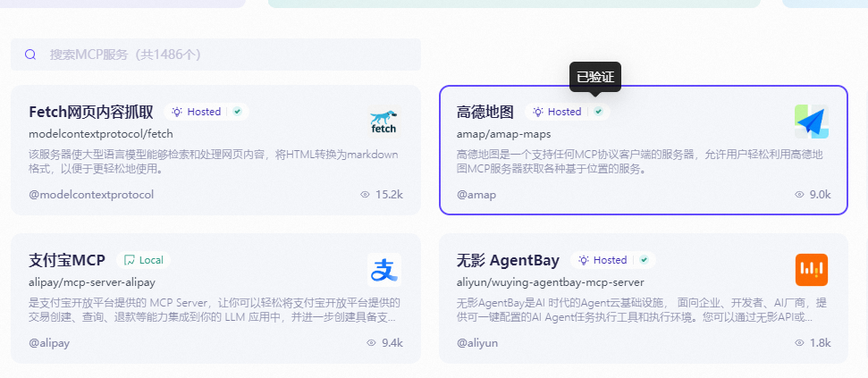The image size is (868, 378).
Task: Click lightbulb icon in AgentBay Hosted badge
Action: point(584,260)
